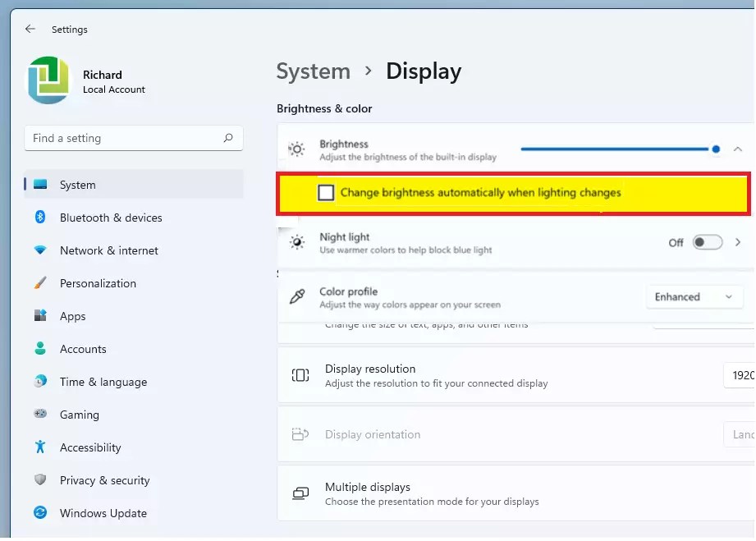Open Bluetooth & devices settings
The image size is (756, 541).
tap(111, 218)
